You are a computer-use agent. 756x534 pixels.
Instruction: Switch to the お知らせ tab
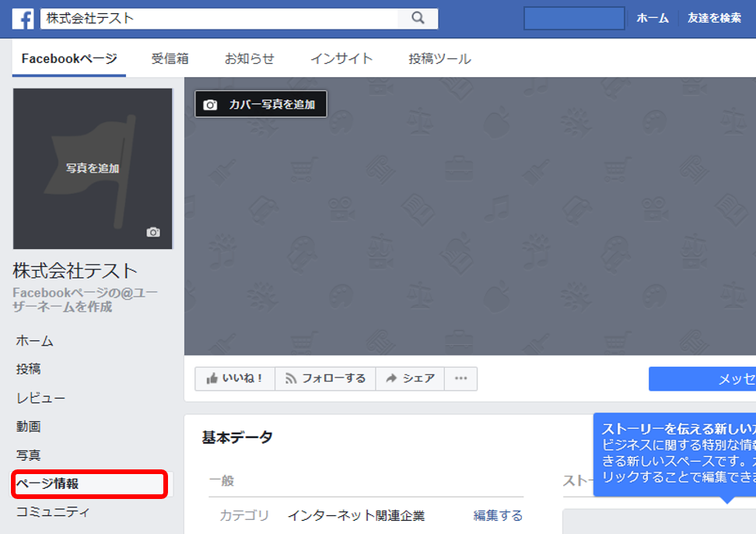[249, 59]
